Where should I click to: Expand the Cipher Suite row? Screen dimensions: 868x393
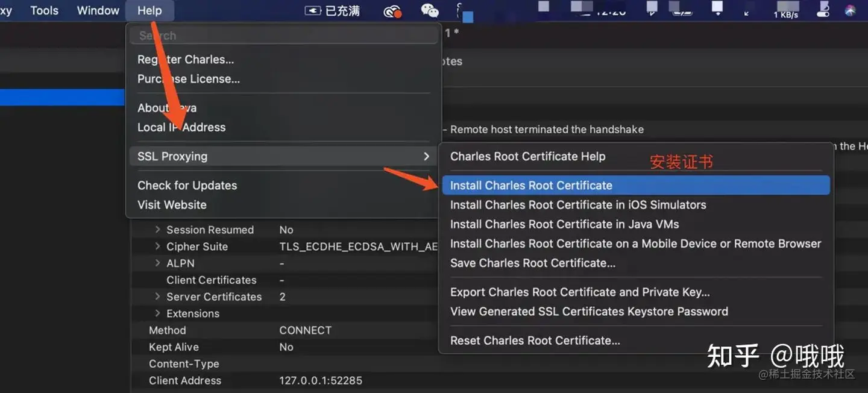click(x=158, y=247)
